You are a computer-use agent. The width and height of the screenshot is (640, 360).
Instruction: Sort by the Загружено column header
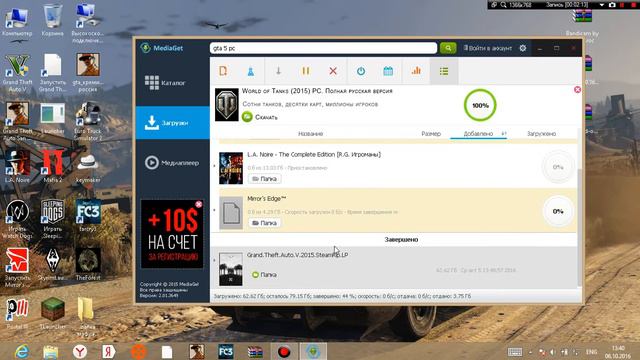point(541,133)
